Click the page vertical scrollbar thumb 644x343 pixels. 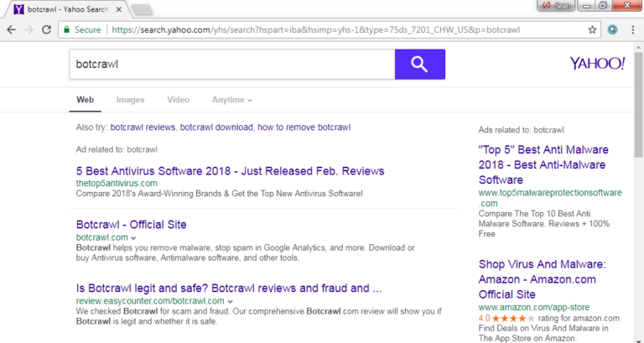[638, 105]
